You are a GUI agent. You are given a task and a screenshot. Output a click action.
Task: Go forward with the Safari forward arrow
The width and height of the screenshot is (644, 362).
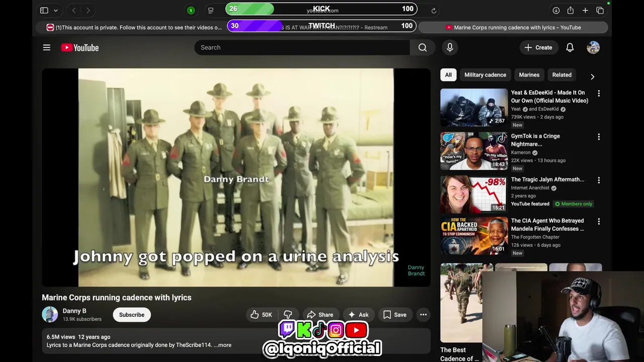click(88, 10)
